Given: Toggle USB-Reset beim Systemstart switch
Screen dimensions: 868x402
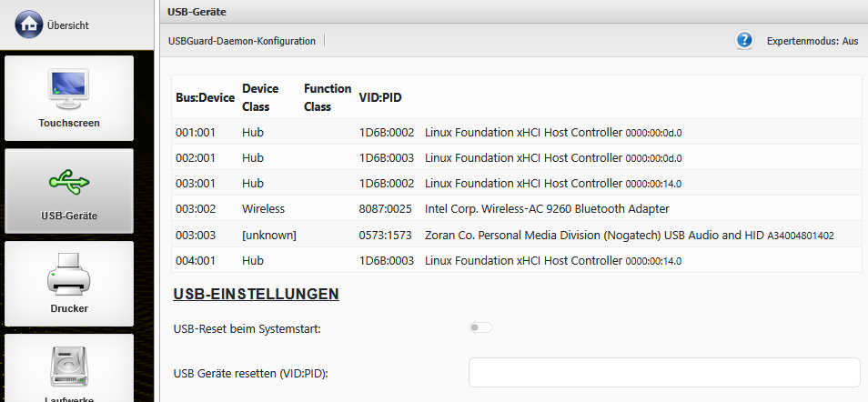Looking at the screenshot, I should tap(480, 327).
